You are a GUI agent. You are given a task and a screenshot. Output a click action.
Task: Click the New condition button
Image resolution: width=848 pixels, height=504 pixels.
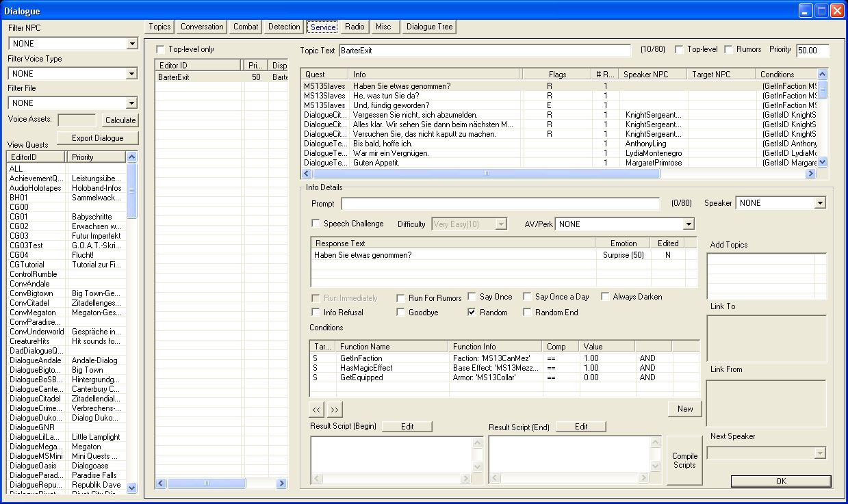click(x=685, y=409)
